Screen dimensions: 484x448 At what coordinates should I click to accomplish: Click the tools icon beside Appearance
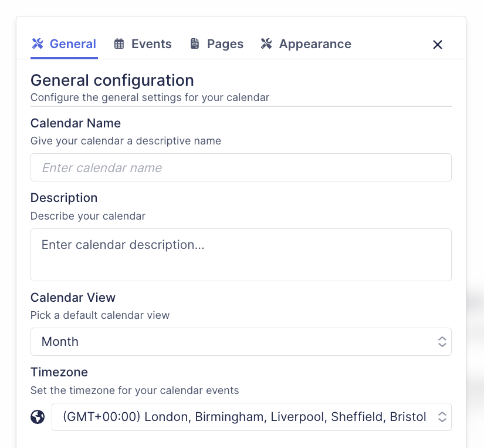click(266, 43)
